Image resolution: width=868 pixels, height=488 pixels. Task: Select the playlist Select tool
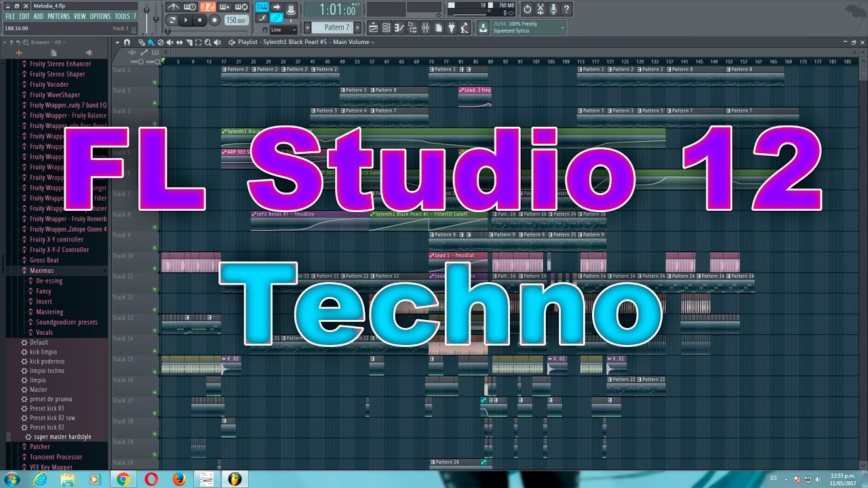tap(198, 43)
